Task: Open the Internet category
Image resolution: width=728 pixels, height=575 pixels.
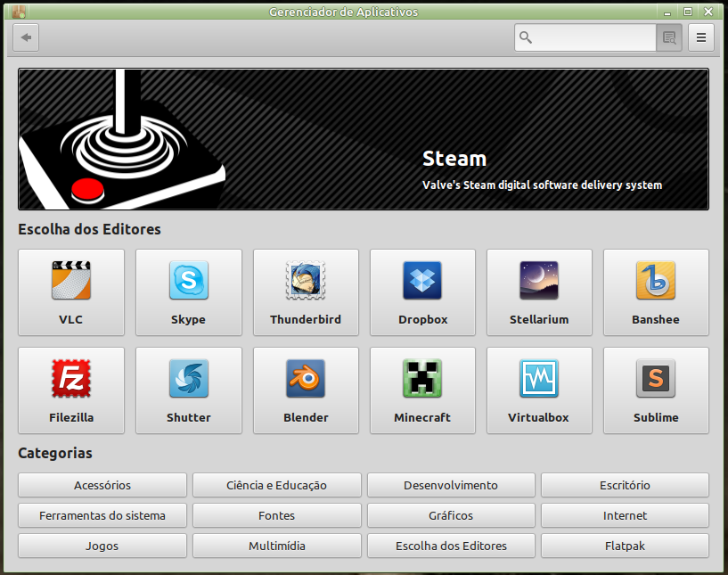Action: 625,515
